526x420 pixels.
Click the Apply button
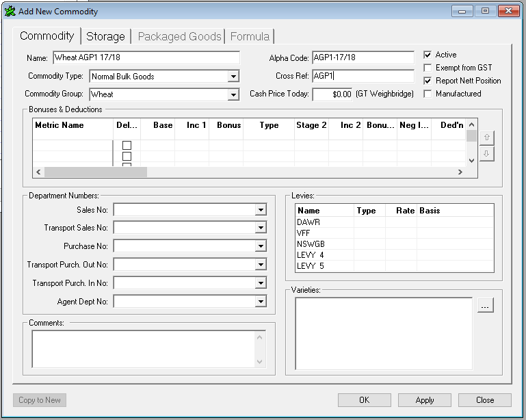point(424,400)
